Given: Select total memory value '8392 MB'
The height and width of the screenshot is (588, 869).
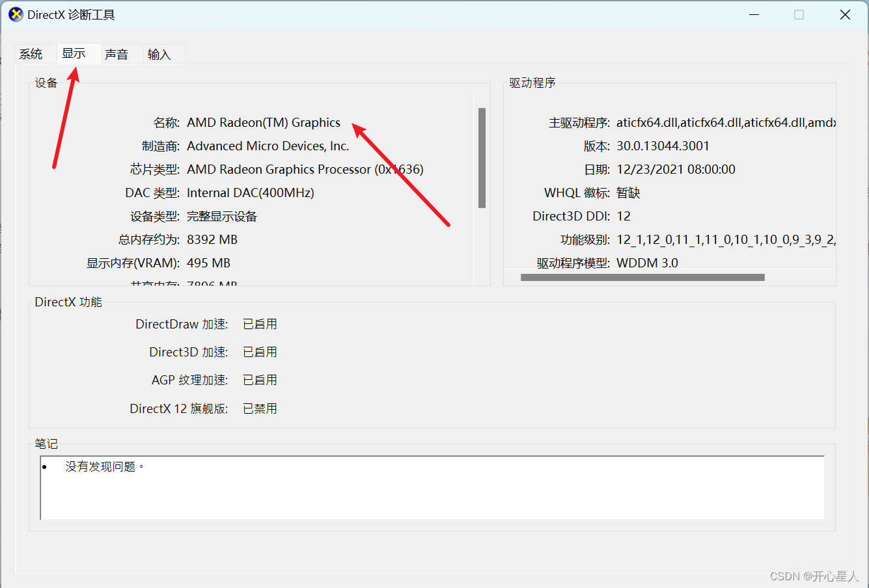Looking at the screenshot, I should (x=212, y=240).
